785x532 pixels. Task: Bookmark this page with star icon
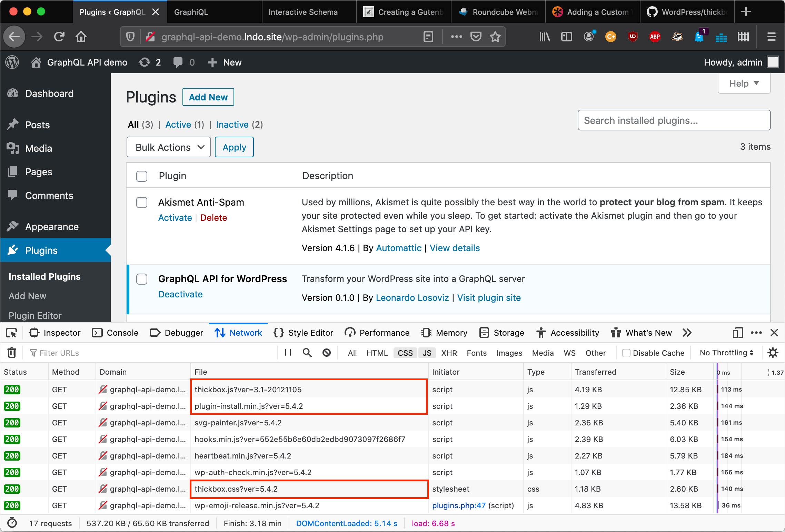tap(495, 37)
